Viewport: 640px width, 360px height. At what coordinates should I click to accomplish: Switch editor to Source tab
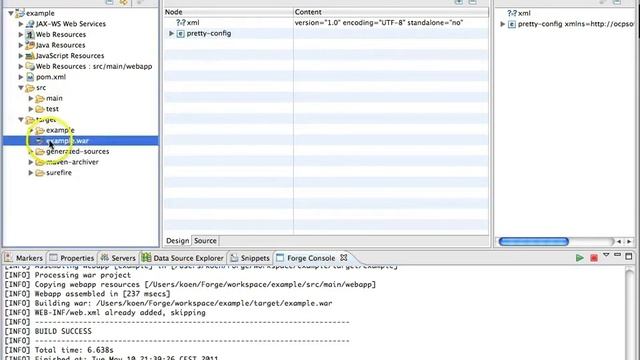point(205,241)
